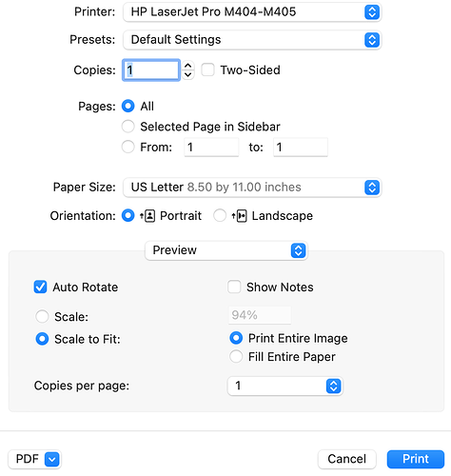
Task: Click the PDF menu chevron arrow
Action: click(x=52, y=459)
